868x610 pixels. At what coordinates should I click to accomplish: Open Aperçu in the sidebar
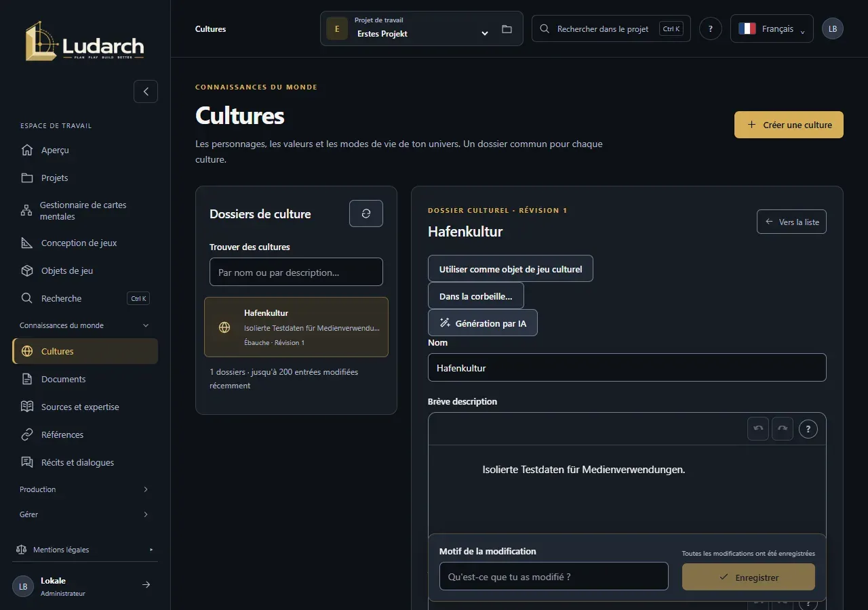(x=85, y=150)
